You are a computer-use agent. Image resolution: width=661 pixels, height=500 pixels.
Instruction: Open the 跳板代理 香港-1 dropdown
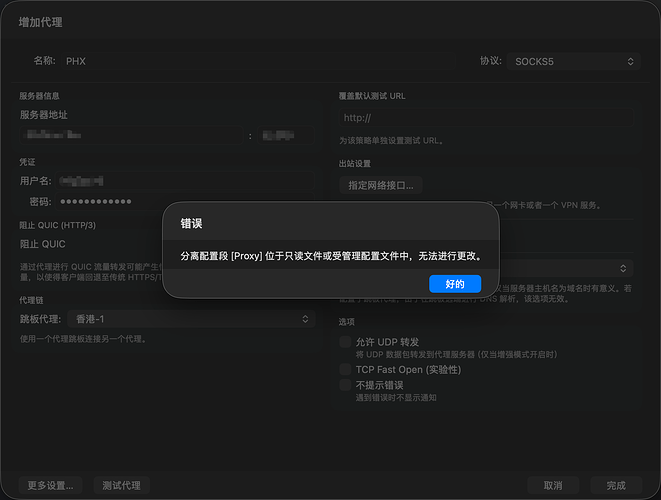point(191,319)
